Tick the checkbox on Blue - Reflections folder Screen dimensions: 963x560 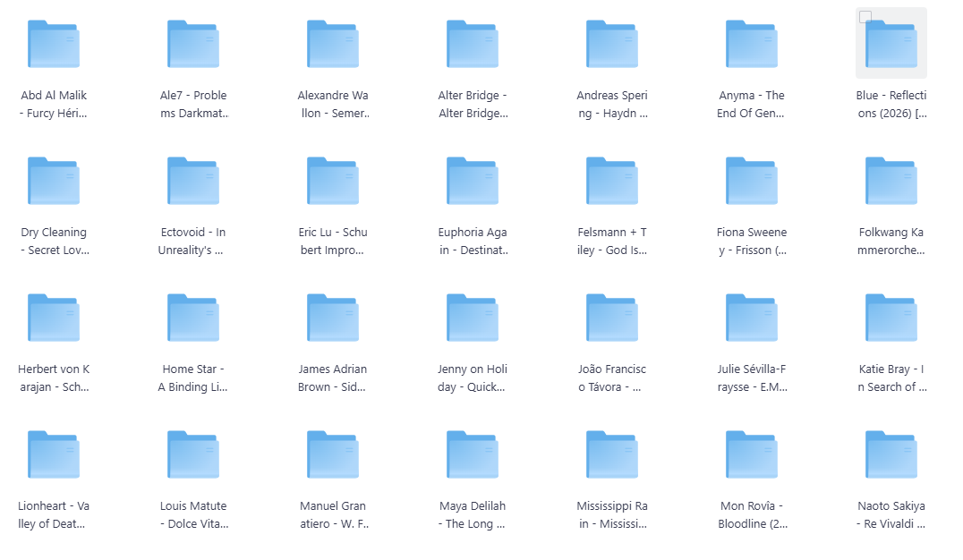[865, 17]
